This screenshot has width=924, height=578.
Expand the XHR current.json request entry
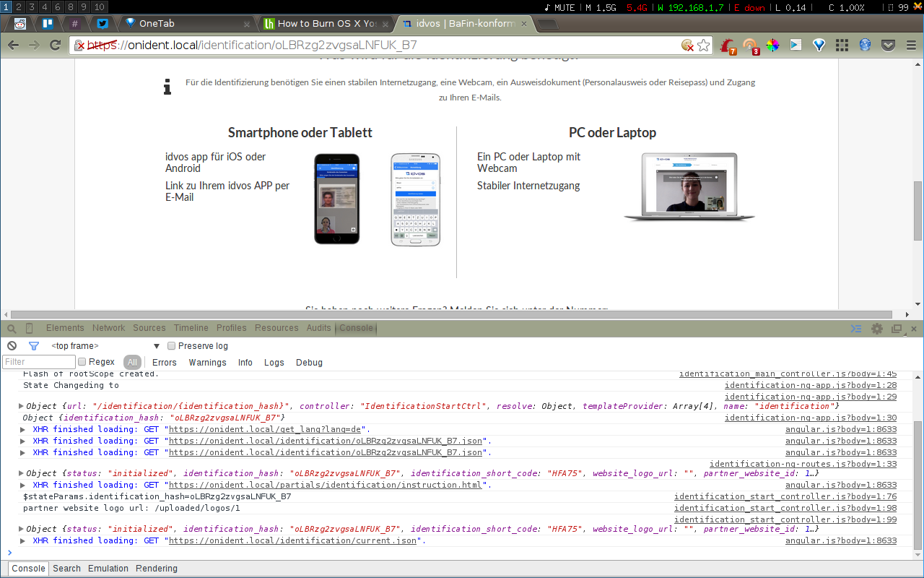pos(24,540)
